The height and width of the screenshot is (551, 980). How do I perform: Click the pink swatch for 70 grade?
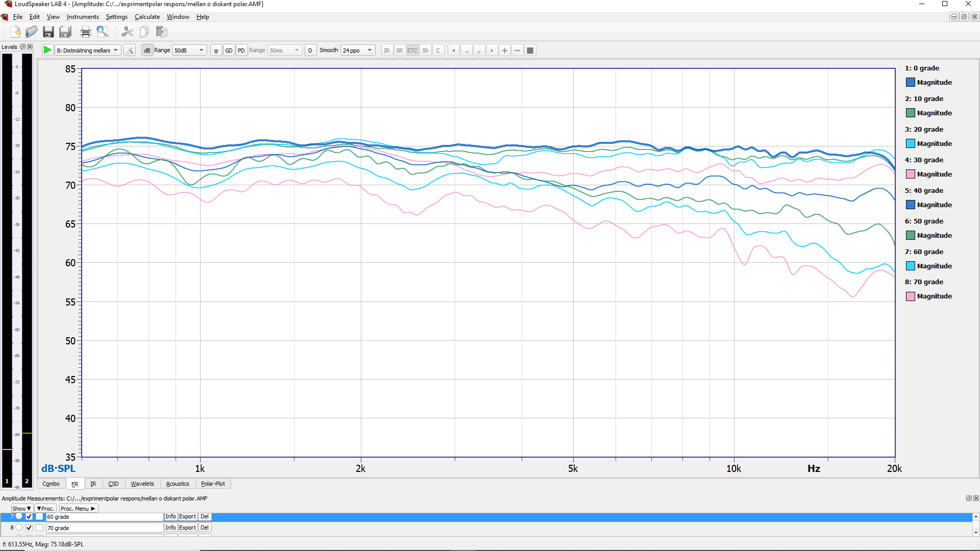(x=911, y=296)
